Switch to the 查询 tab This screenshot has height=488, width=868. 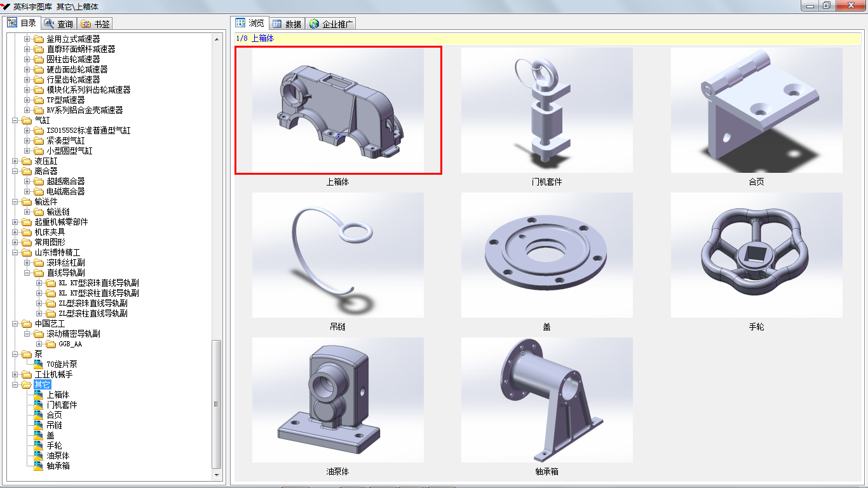58,24
